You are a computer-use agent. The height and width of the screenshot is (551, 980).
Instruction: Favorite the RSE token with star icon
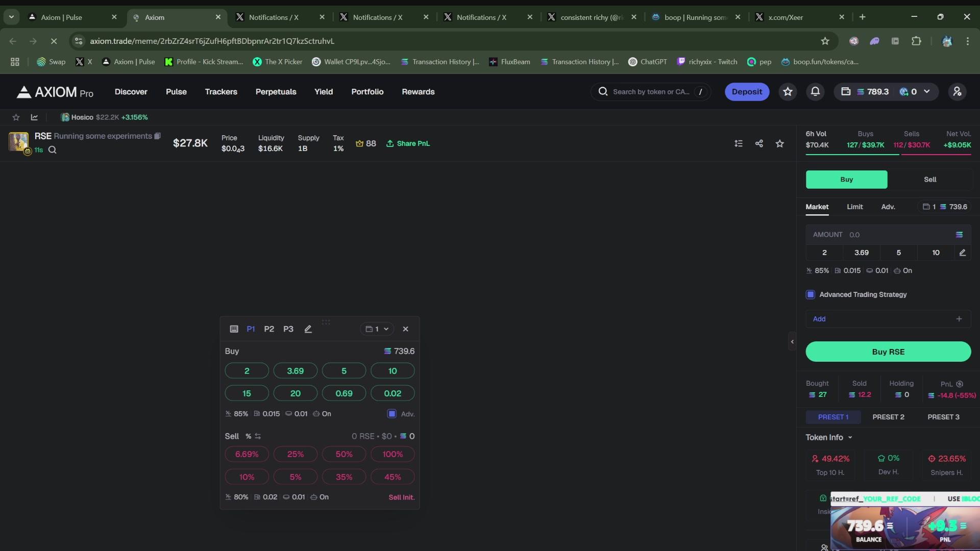[779, 144]
